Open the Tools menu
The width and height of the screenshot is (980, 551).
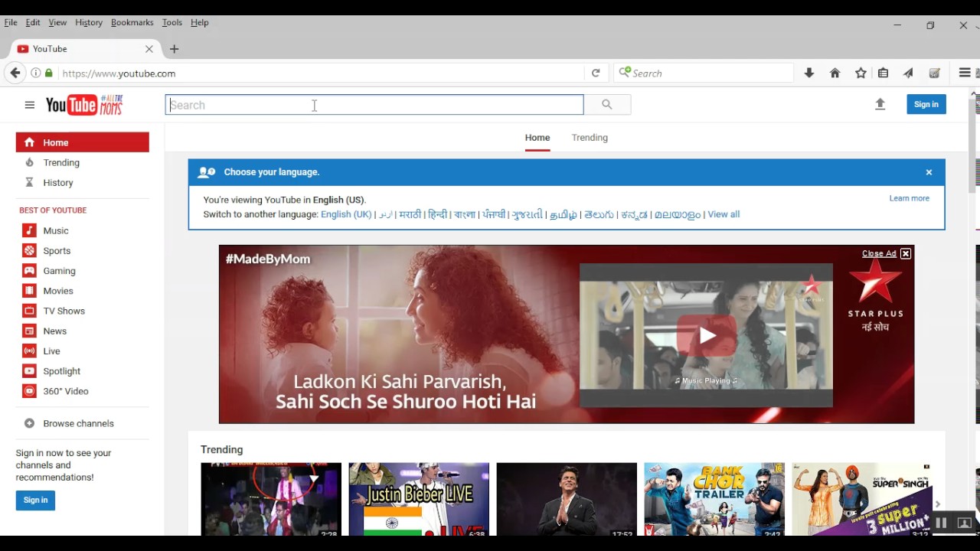172,23
